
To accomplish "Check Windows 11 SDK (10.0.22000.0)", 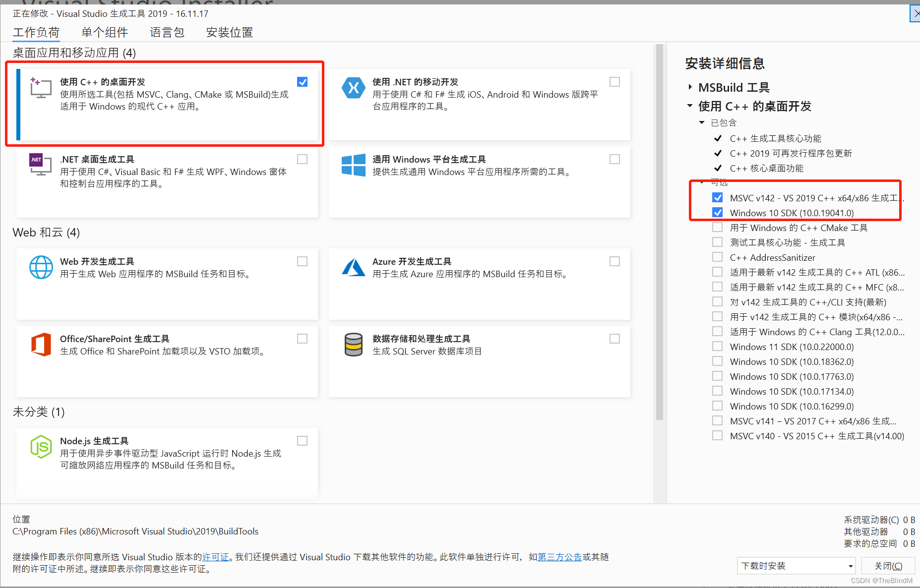I will point(717,346).
